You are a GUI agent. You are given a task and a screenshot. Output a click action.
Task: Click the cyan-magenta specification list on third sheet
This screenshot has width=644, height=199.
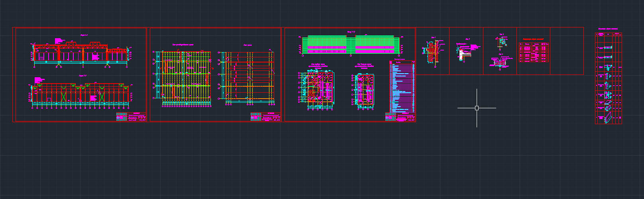coord(402,86)
